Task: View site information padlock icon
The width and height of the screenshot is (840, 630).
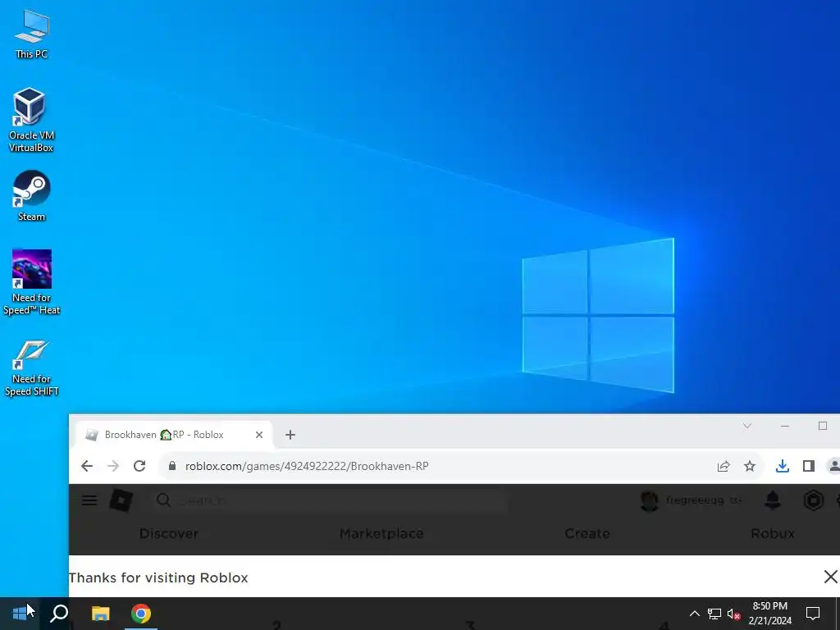Action: coord(172,466)
